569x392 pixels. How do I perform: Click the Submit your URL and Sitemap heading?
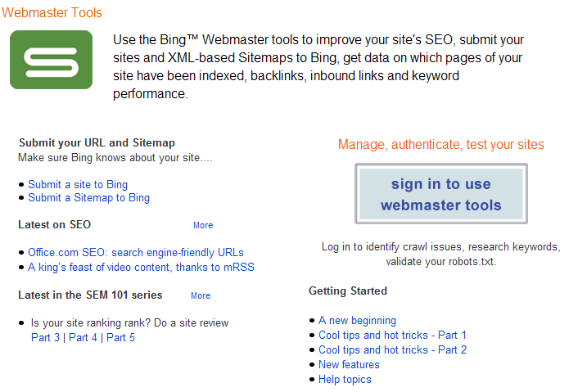[97, 143]
